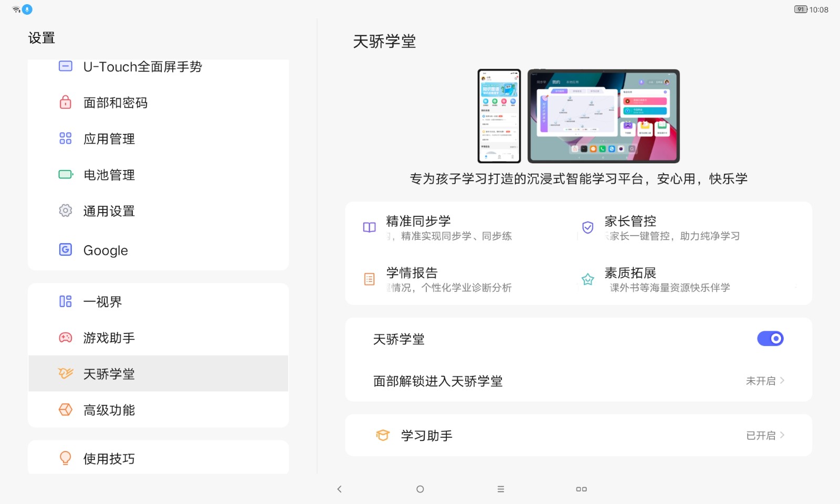
Task: Open 应用管理 settings
Action: click(158, 138)
